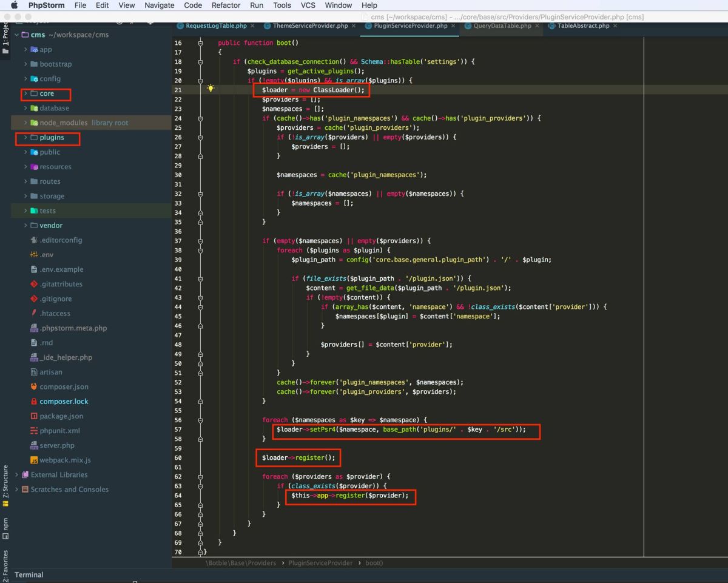
Task: Open the Apple menu icon
Action: [14, 5]
